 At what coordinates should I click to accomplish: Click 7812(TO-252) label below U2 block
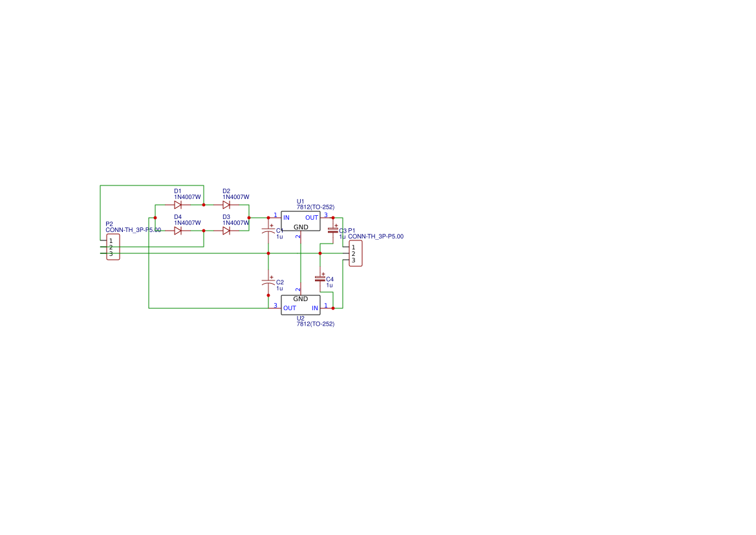tap(316, 324)
